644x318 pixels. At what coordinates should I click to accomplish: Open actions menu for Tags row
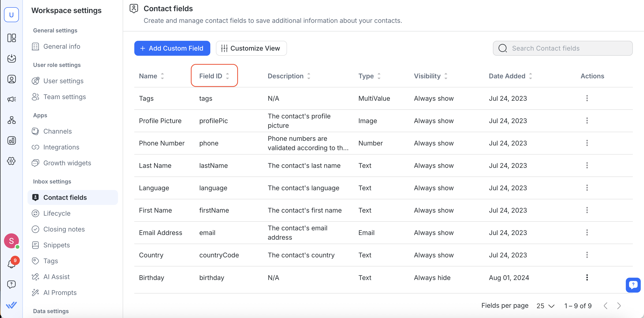[587, 98]
